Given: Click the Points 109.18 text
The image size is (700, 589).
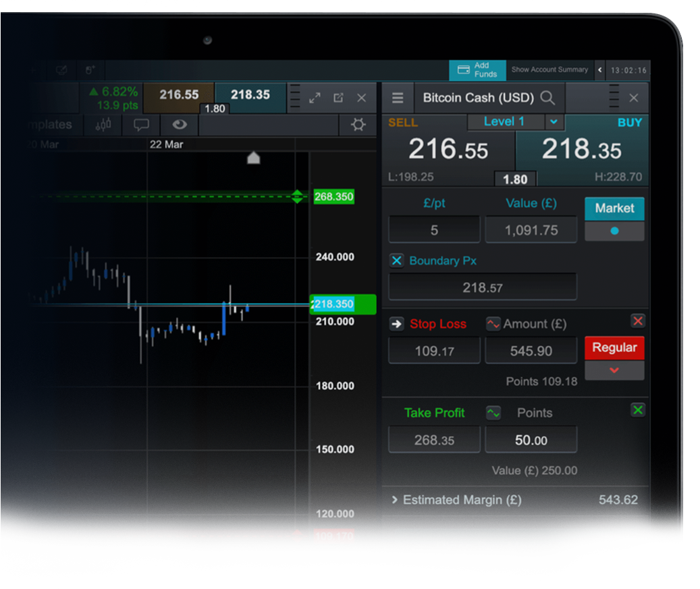Looking at the screenshot, I should click(541, 381).
